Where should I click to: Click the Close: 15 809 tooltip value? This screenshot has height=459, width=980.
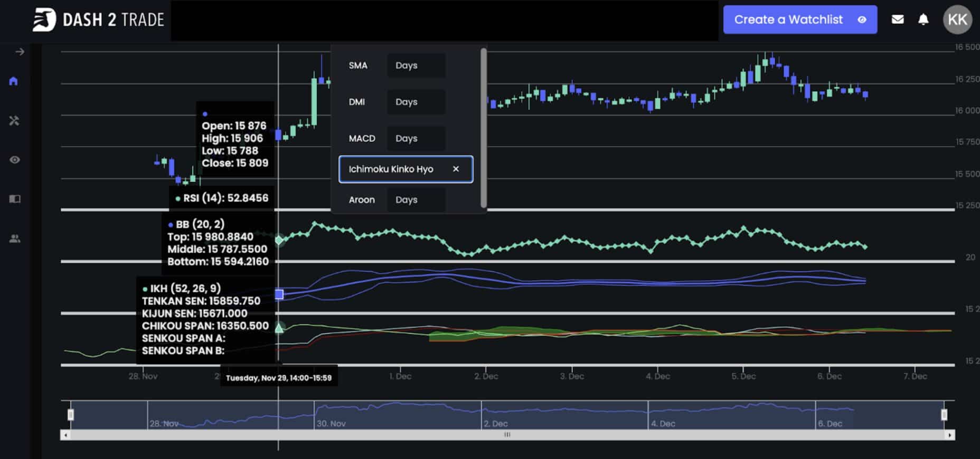pos(235,163)
